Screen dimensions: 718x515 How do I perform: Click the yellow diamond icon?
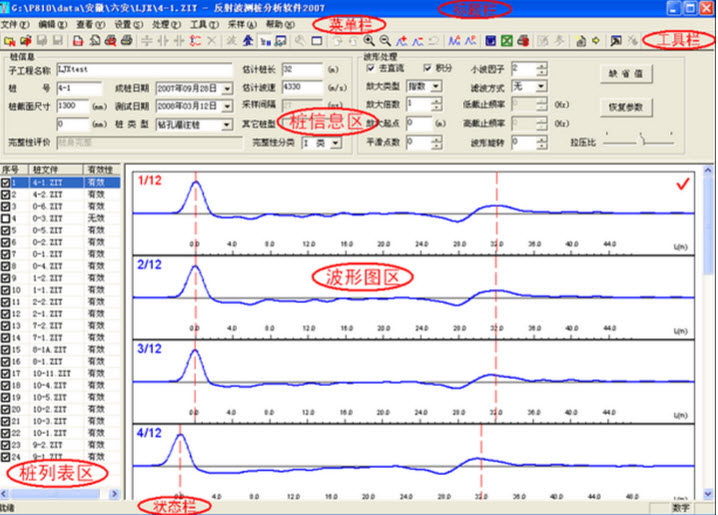point(596,41)
